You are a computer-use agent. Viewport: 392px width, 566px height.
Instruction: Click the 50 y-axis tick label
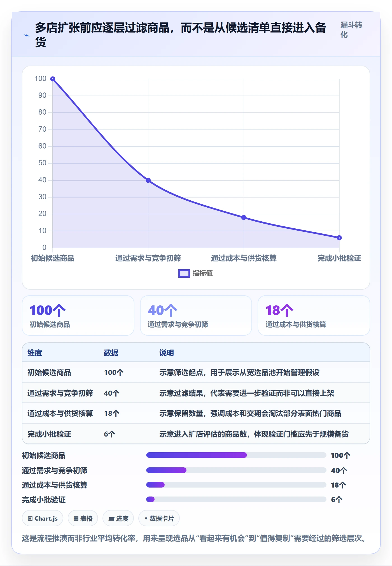point(42,163)
